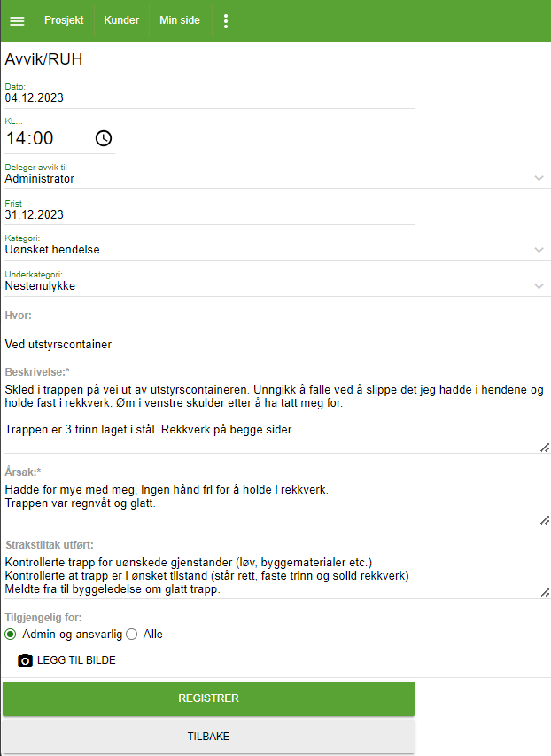Viewport: 551px width, 756px height.
Task: Open the Kunder menu item
Action: tap(121, 20)
